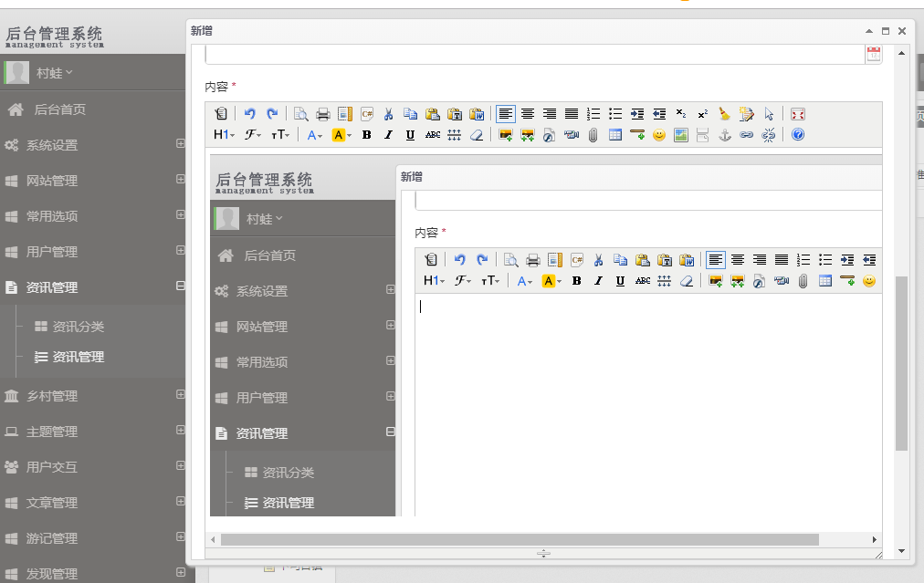Open the font family dropdown in main toolbar
This screenshot has height=583, width=924.
(x=253, y=135)
